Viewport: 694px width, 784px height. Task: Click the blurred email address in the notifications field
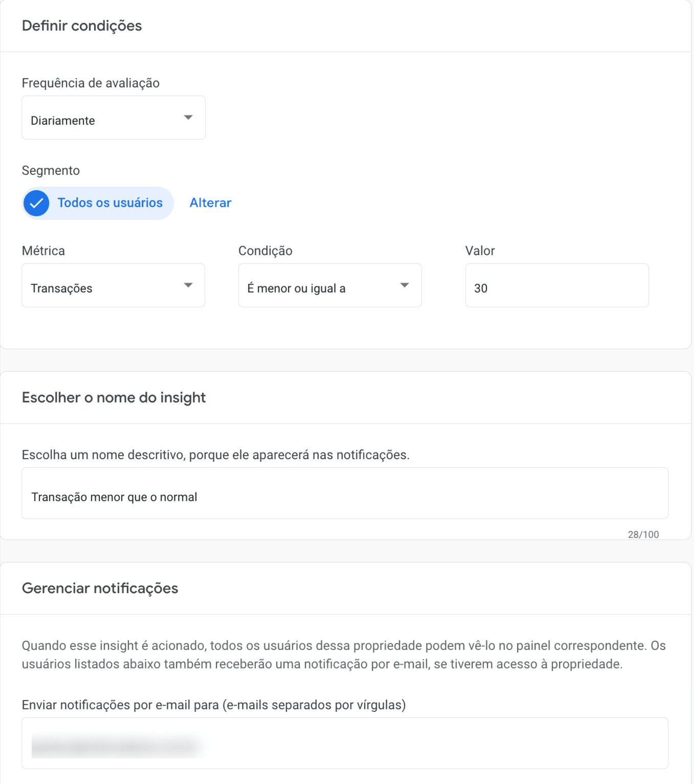click(x=116, y=746)
